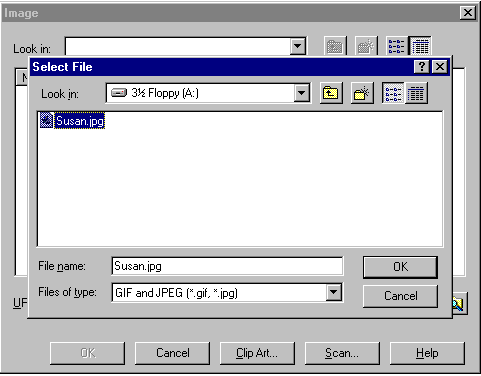481x376 pixels.
Task: Close the Select File dialog
Action: coord(440,67)
